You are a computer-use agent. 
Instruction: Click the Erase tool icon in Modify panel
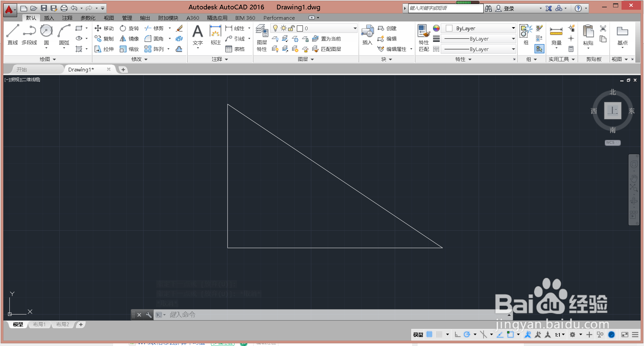(179, 28)
